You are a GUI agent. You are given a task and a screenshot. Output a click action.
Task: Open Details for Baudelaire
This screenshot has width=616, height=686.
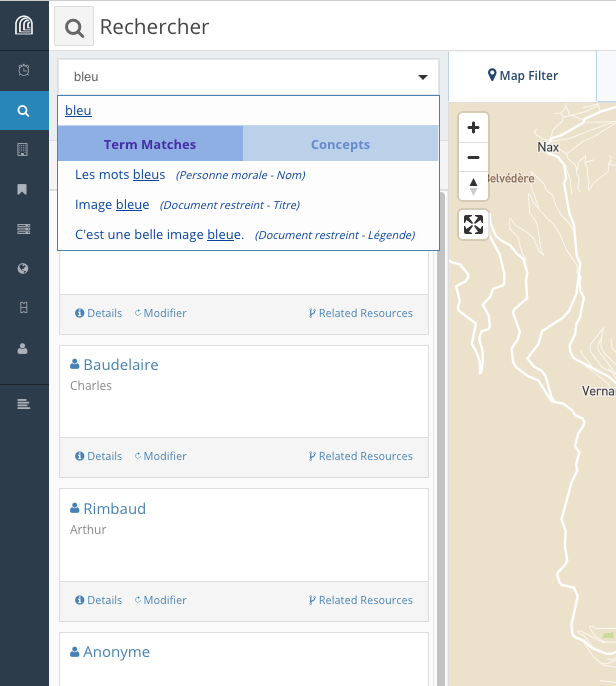99,456
